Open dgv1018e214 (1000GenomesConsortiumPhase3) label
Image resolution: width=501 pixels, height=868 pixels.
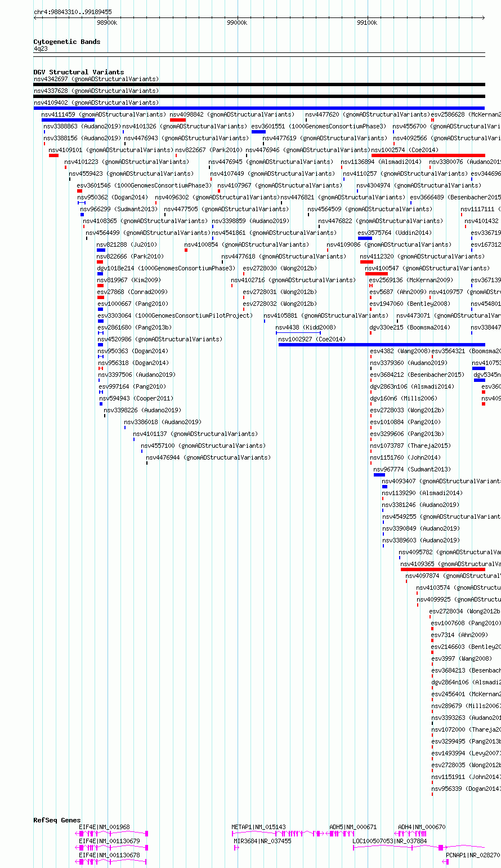166,268
